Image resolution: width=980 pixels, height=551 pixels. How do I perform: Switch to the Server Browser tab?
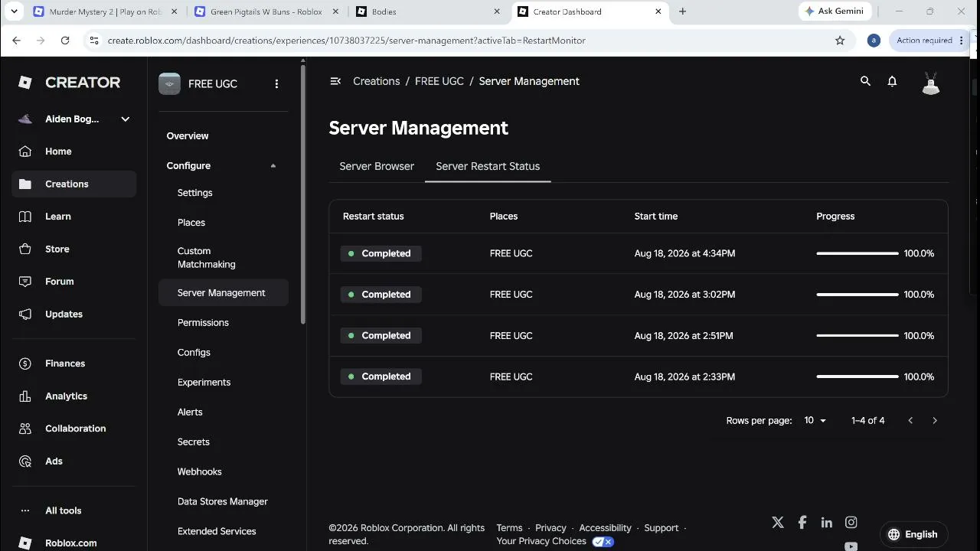[x=377, y=166]
